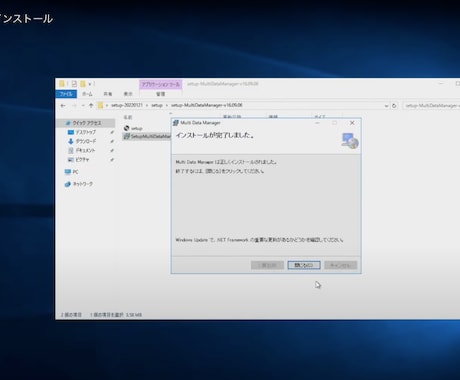Go up one folder level with up arrow
The image size is (460, 380).
point(91,106)
